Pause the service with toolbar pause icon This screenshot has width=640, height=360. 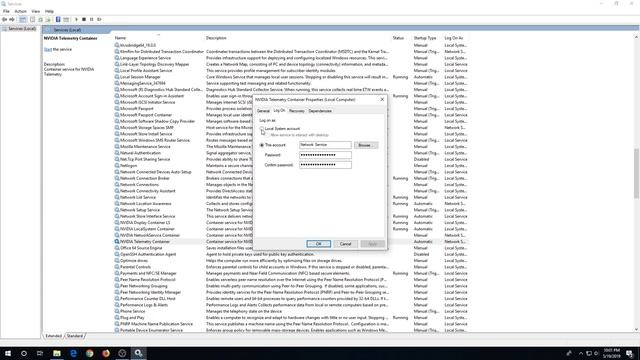[x=91, y=20]
